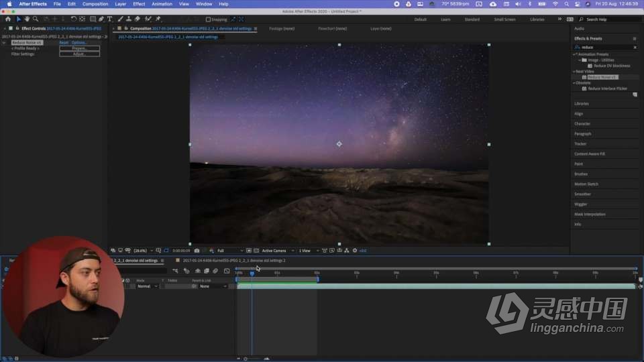Toggle lock on Composition viewer tab
This screenshot has width=644, height=362.
click(x=126, y=28)
